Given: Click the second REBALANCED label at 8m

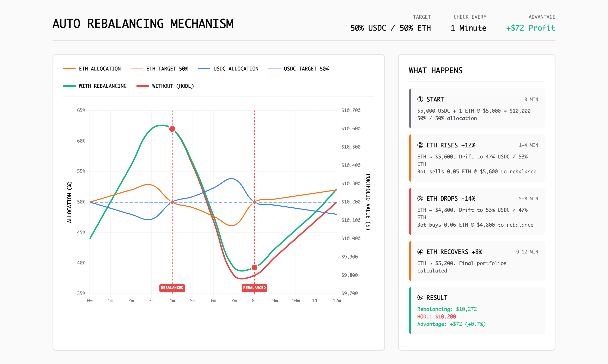Looking at the screenshot, I should click(254, 288).
